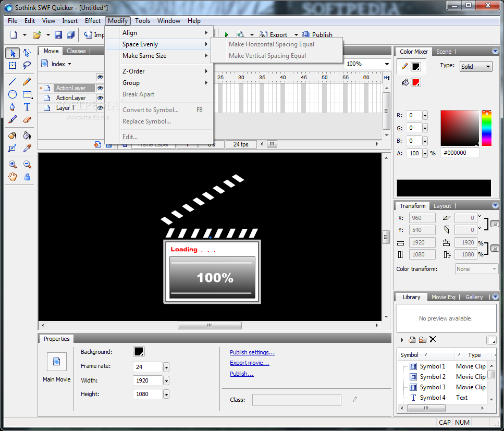Viewport: 504px width, 431px height.
Task: Toggle width/height constrain lock in Transform
Action: 495,248
